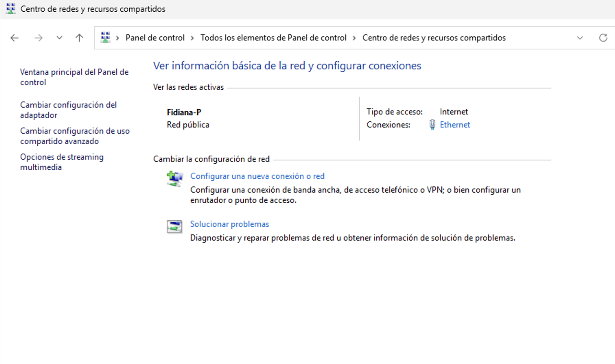The width and height of the screenshot is (615, 364).
Task: Refresh the page with refresh icon
Action: click(x=603, y=38)
